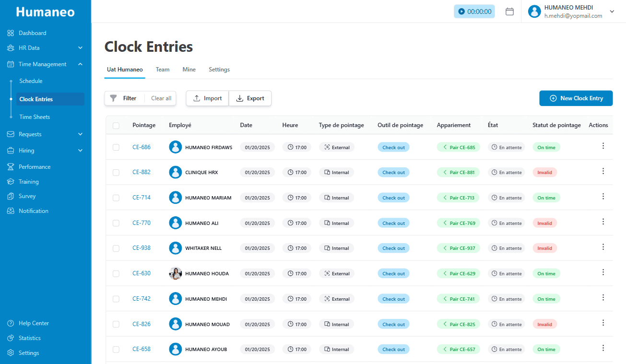The image size is (626, 364).
Task: Open actions menu for CE-686 row
Action: (603, 146)
